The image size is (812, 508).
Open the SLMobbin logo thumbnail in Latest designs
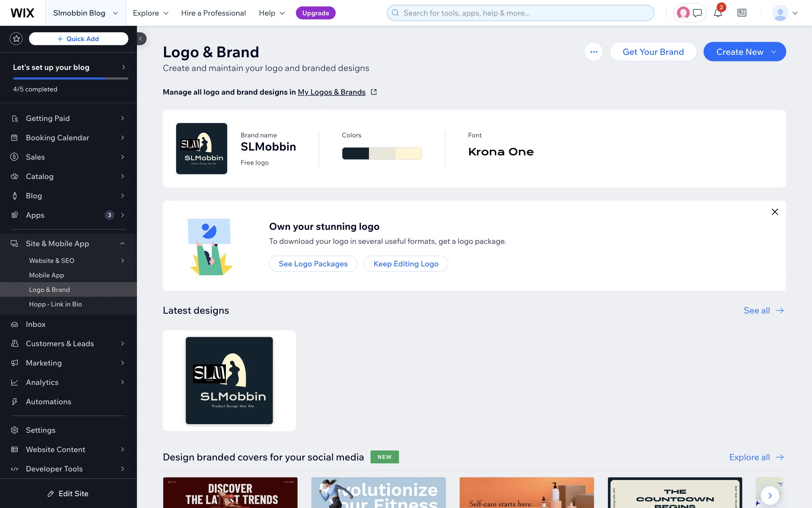coord(229,380)
